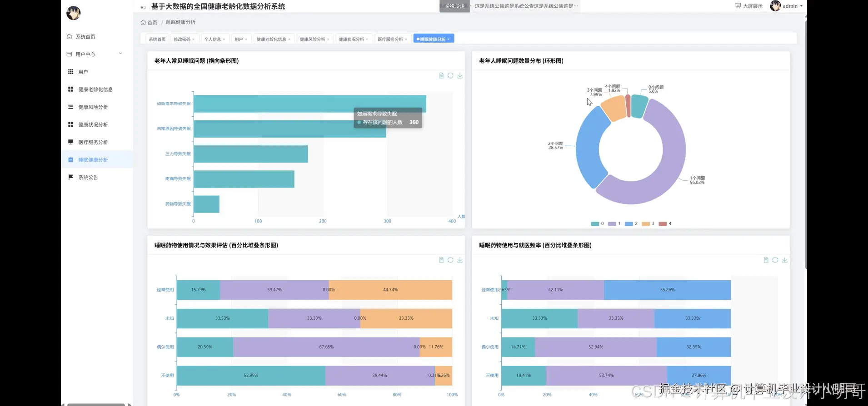
Task: Switch to the 医疗服务分析 tab
Action: click(x=390, y=39)
